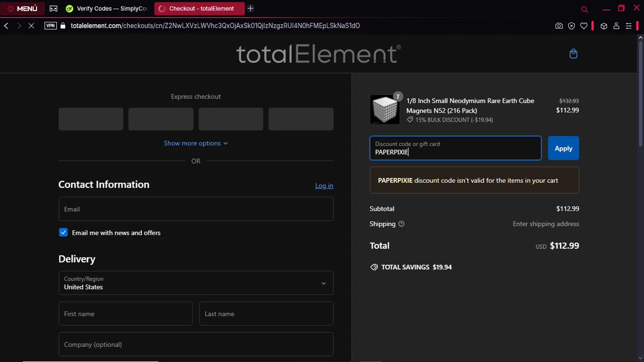The width and height of the screenshot is (644, 362).
Task: Open the Shipping help question icon
Action: tap(401, 224)
